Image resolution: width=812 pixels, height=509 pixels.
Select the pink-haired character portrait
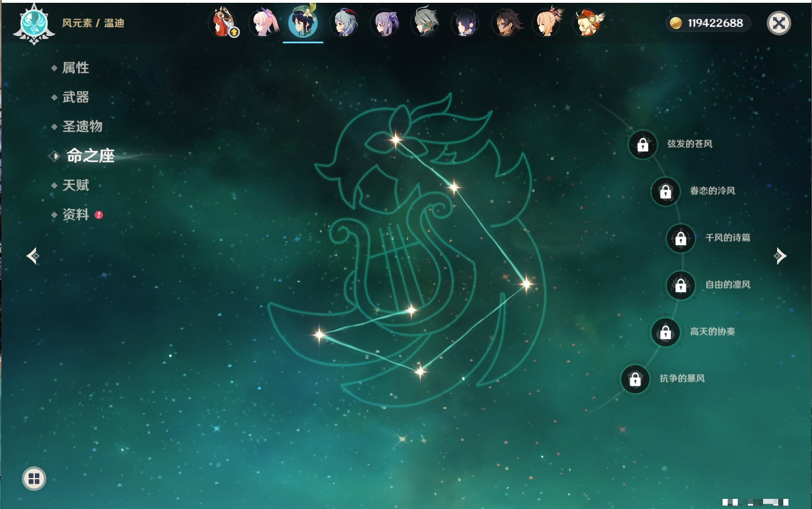point(264,23)
